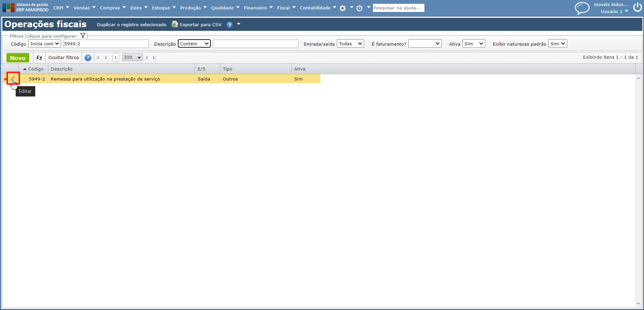This screenshot has width=644, height=310.
Task: Open the Descrição 'Contém' dropdown
Action: point(194,44)
